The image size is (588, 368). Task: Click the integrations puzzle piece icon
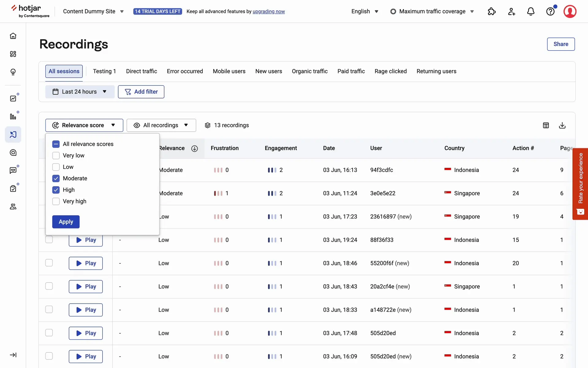tap(492, 11)
